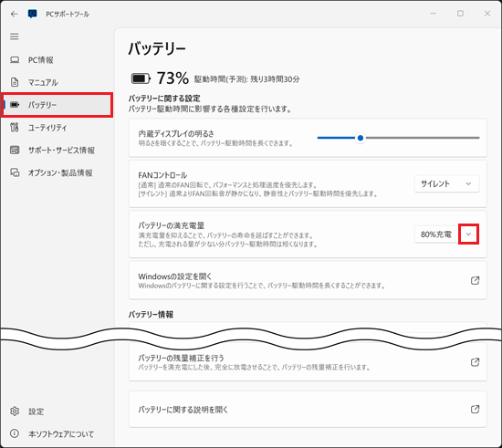Open the PC情報 page
Viewport: 502px width, 448px height.
coord(57,60)
